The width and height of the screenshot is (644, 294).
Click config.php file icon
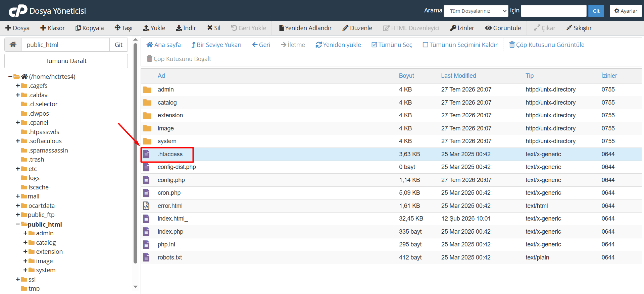[x=146, y=180]
